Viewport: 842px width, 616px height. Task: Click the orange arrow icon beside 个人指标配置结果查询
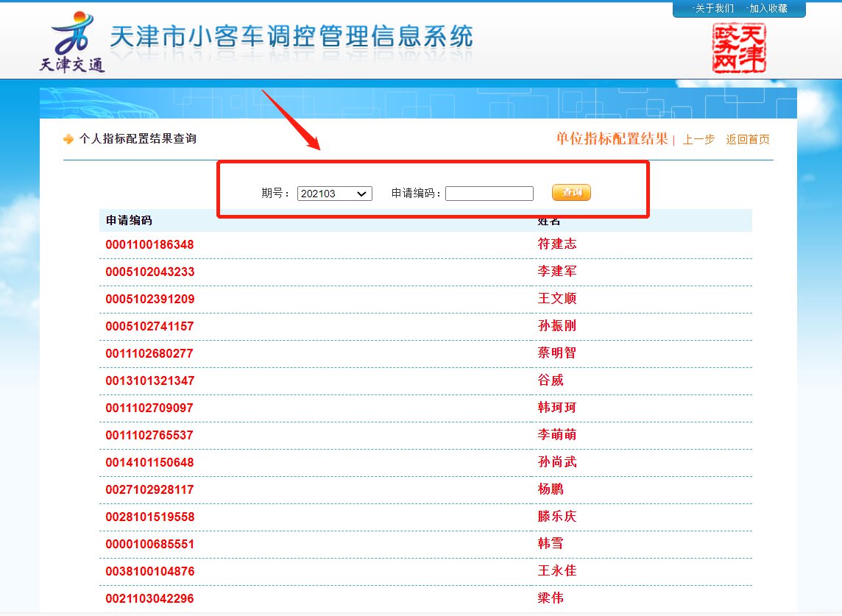(68, 139)
